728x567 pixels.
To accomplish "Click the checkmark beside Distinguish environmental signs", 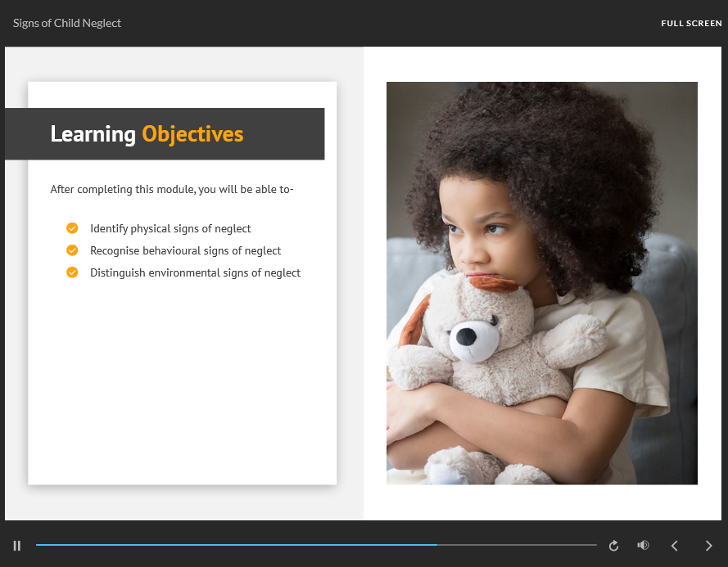I will pyautogui.click(x=72, y=272).
